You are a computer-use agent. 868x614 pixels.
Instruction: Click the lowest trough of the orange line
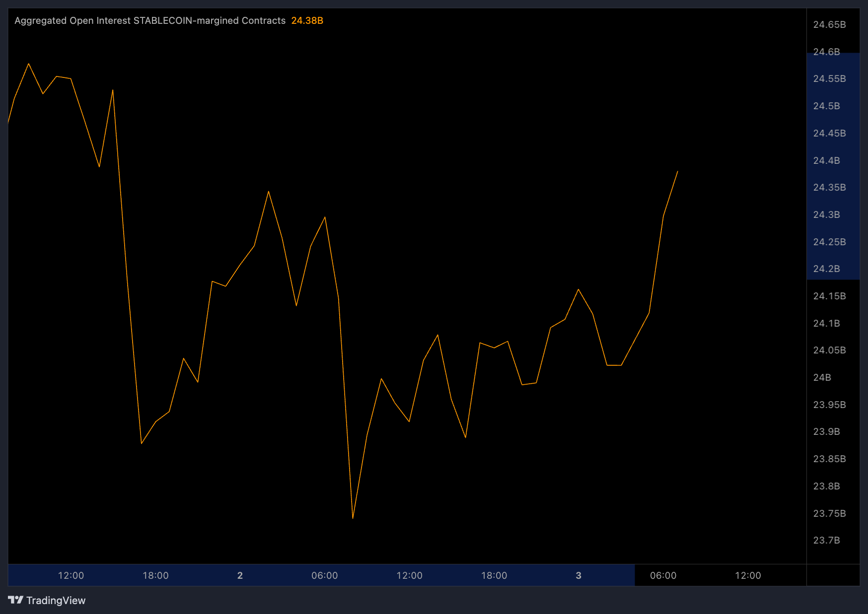(353, 518)
